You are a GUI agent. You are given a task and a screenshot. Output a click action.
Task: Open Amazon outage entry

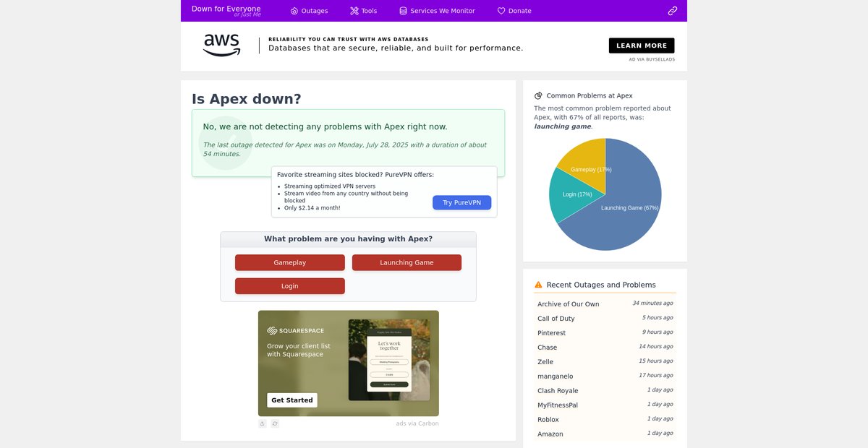point(605,434)
